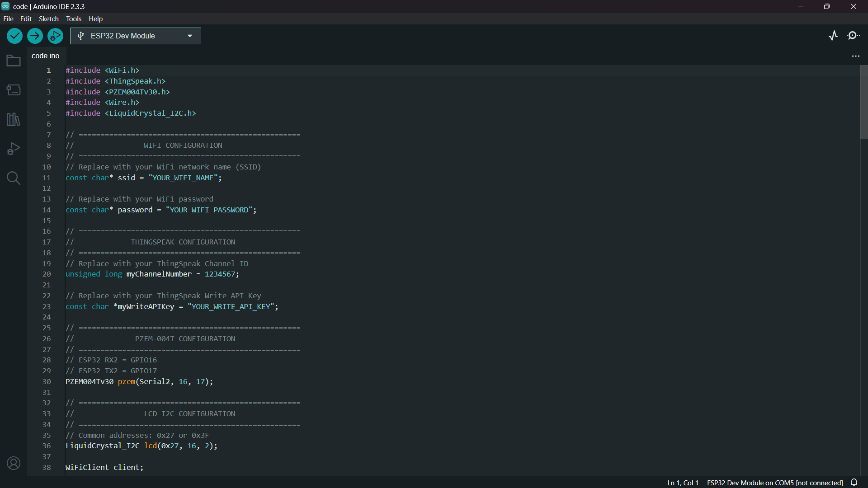This screenshot has height=488, width=868.
Task: Click the myChannelNumber variable name
Action: [159, 274]
